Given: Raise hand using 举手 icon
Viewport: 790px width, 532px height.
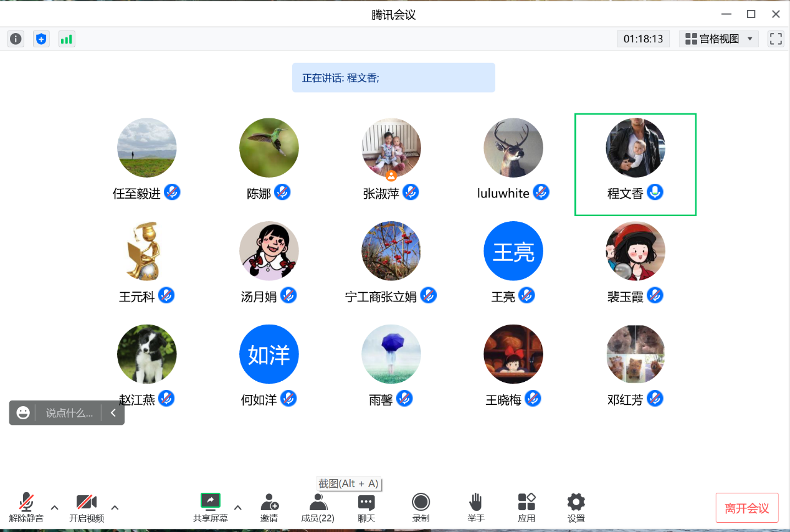Looking at the screenshot, I should click(476, 507).
